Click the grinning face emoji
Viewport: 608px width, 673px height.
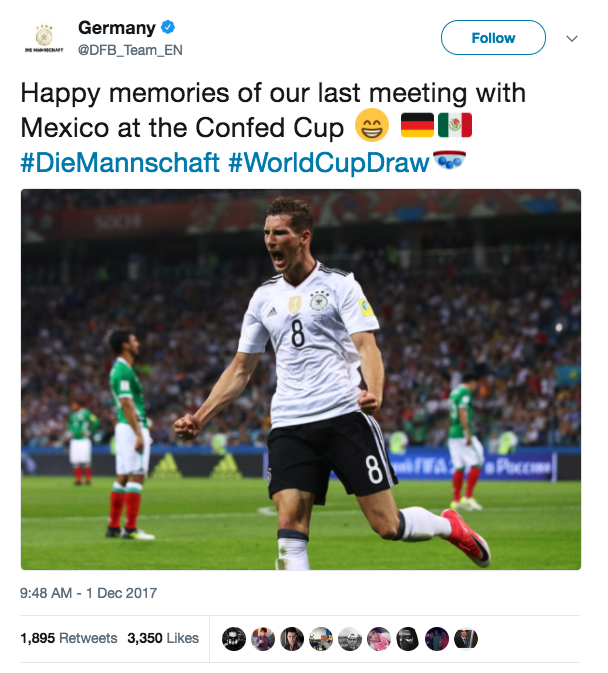372,128
